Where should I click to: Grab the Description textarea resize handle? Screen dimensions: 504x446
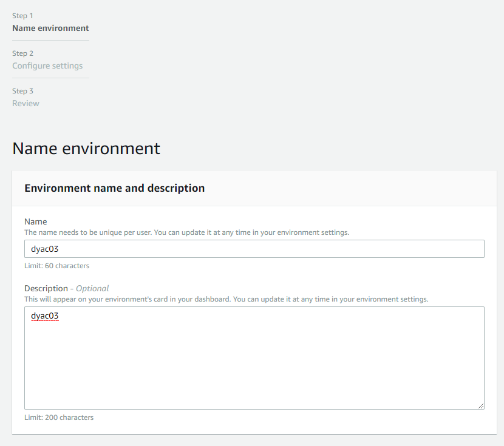[x=481, y=406]
